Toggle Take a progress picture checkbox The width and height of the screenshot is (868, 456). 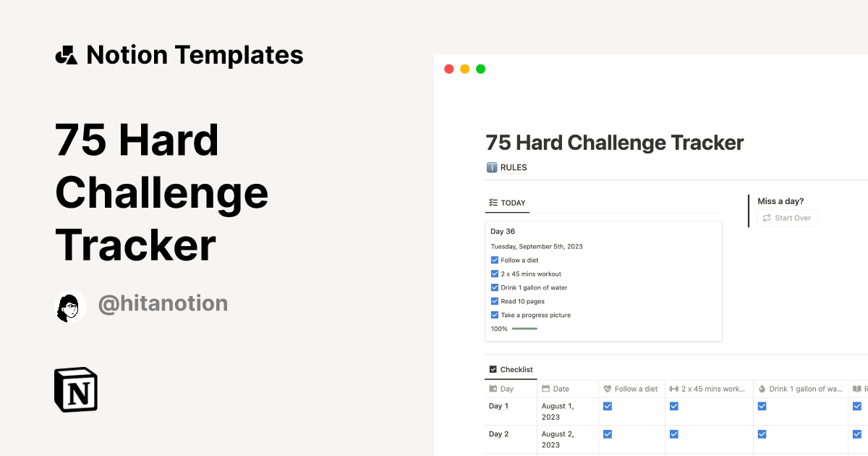coord(495,315)
